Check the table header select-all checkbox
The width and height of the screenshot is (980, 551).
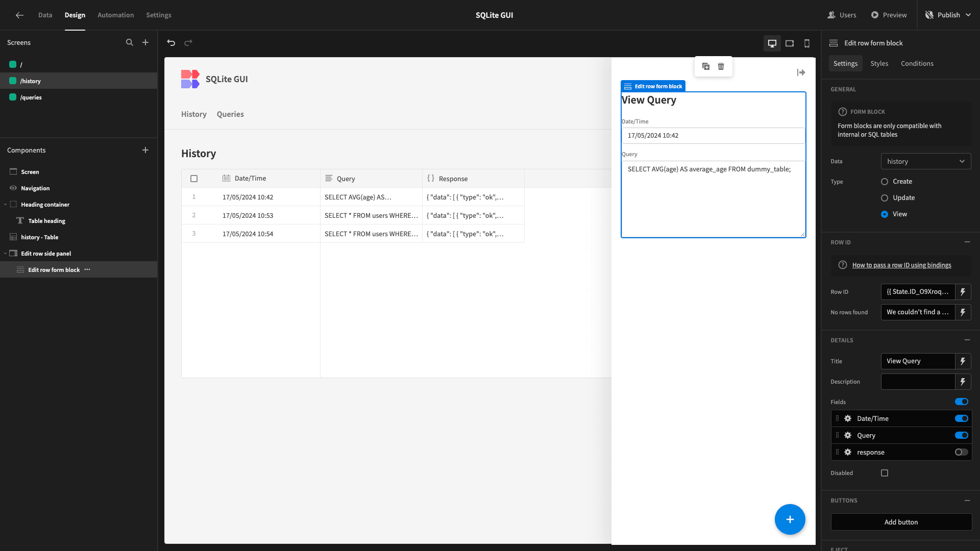point(194,179)
